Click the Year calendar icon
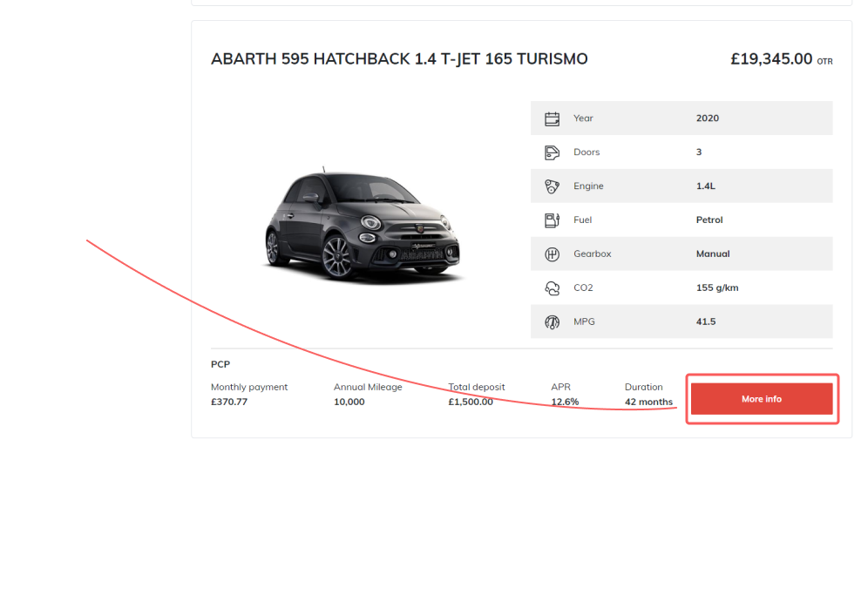Screen dimensions: 868x602 [x=552, y=118]
